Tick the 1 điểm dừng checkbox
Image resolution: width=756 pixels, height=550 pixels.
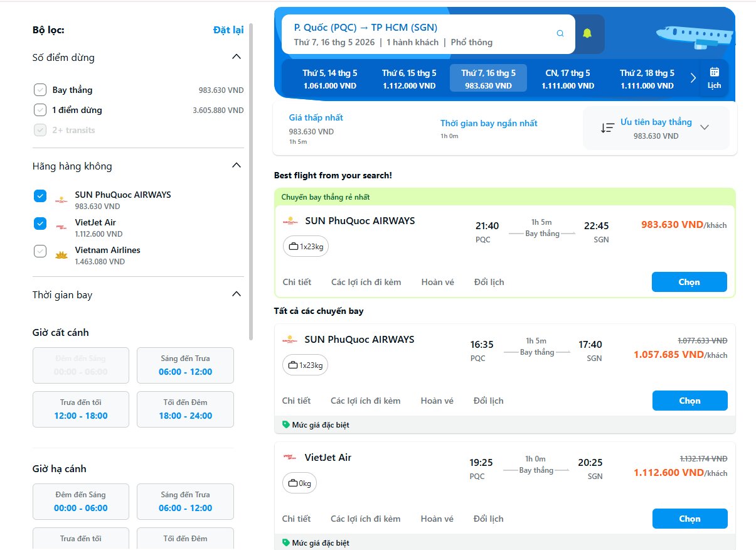(x=40, y=110)
